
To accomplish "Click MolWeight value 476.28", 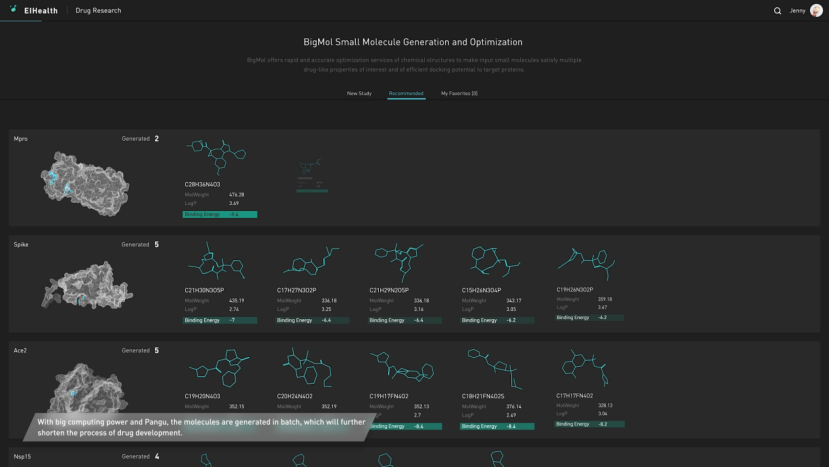I will point(236,195).
